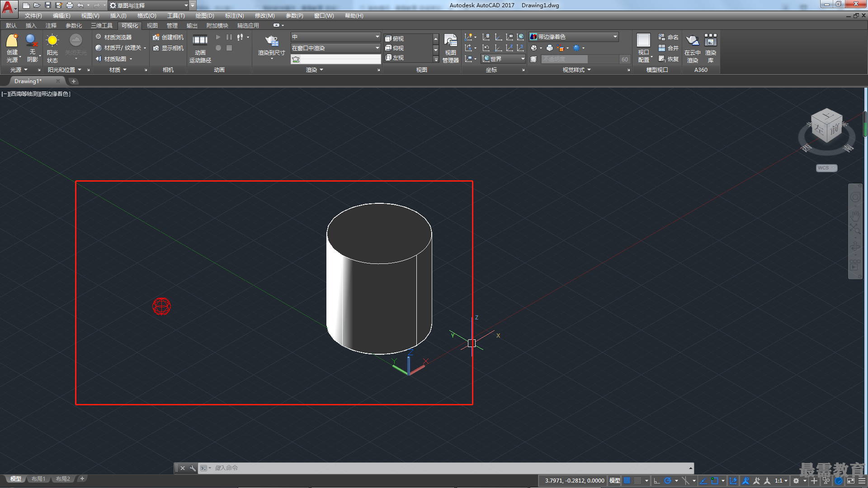
Task: Expand the 光源 panel title
Action: pos(19,70)
